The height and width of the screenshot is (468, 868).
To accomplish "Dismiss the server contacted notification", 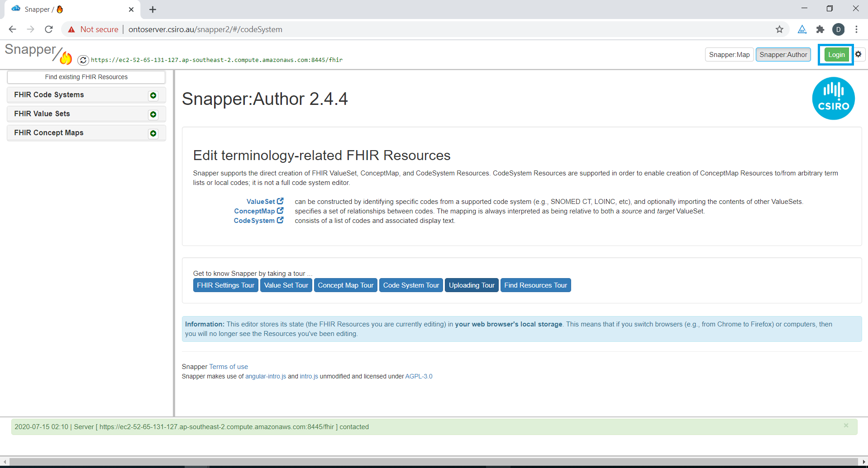I will coord(846,425).
